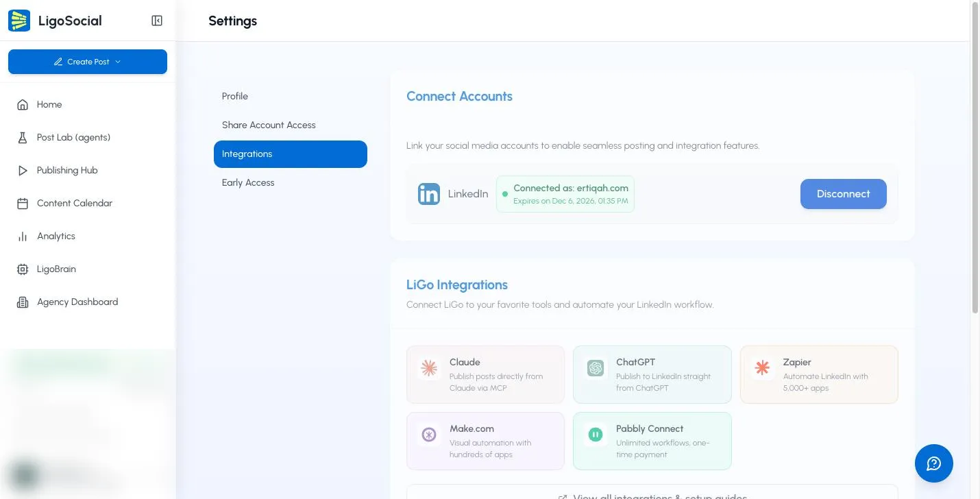980x499 pixels.
Task: Open Analytics bar chart icon
Action: (x=23, y=236)
